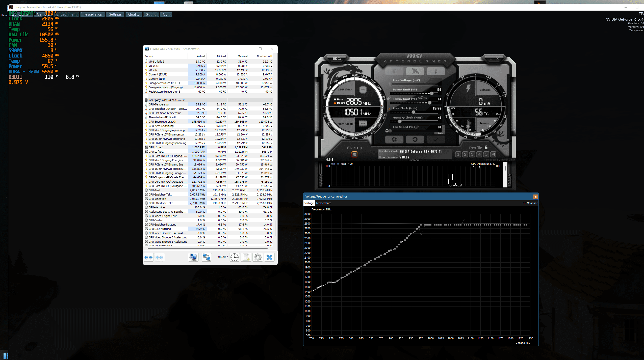Open the Quality menu in Heaven Benchmark

[134, 14]
